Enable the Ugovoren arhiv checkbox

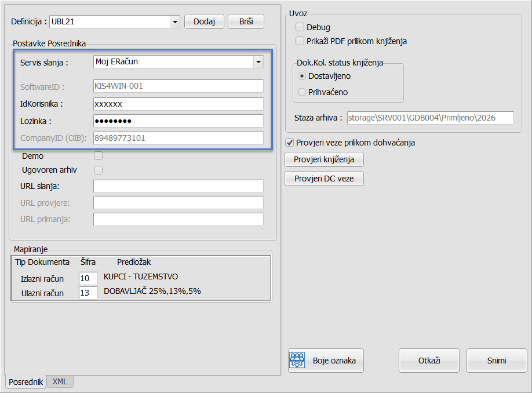pos(99,170)
